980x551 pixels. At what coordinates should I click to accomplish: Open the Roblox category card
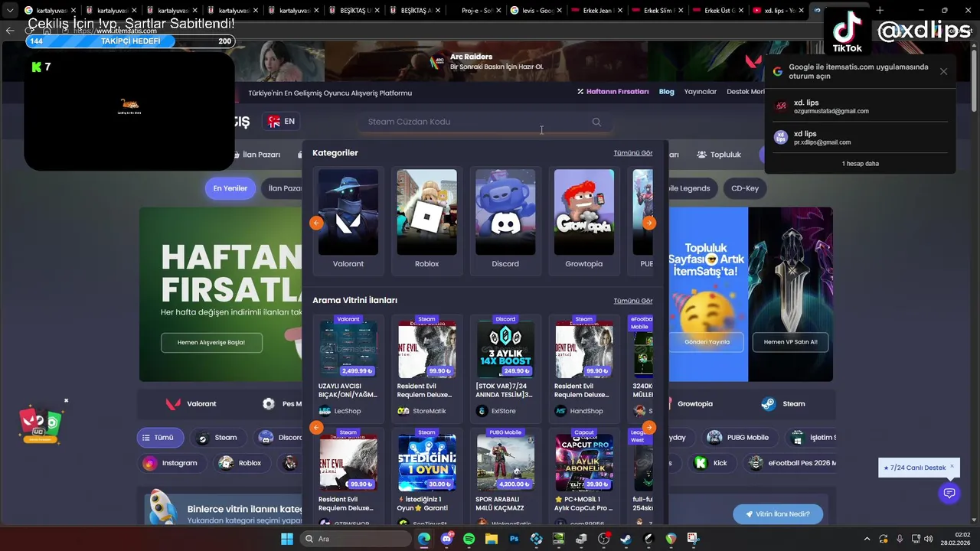point(427,220)
